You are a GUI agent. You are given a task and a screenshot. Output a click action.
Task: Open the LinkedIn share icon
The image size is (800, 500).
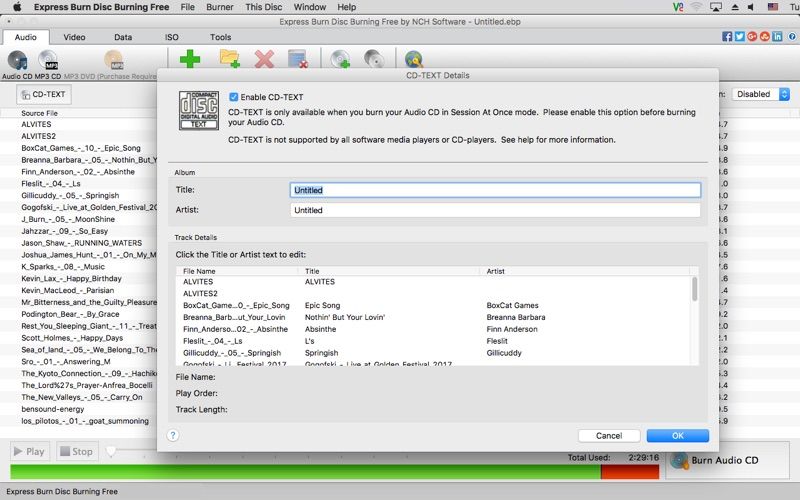tap(777, 37)
